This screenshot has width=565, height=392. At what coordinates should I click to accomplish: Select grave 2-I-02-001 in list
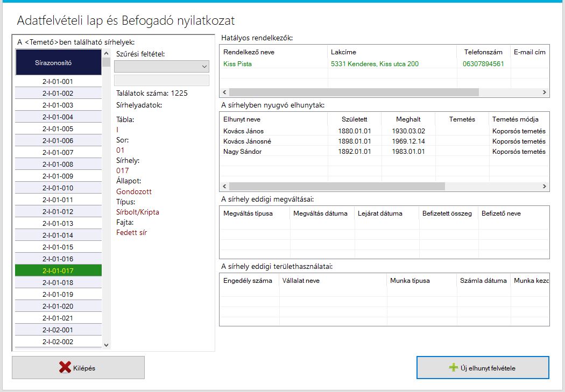tap(58, 330)
